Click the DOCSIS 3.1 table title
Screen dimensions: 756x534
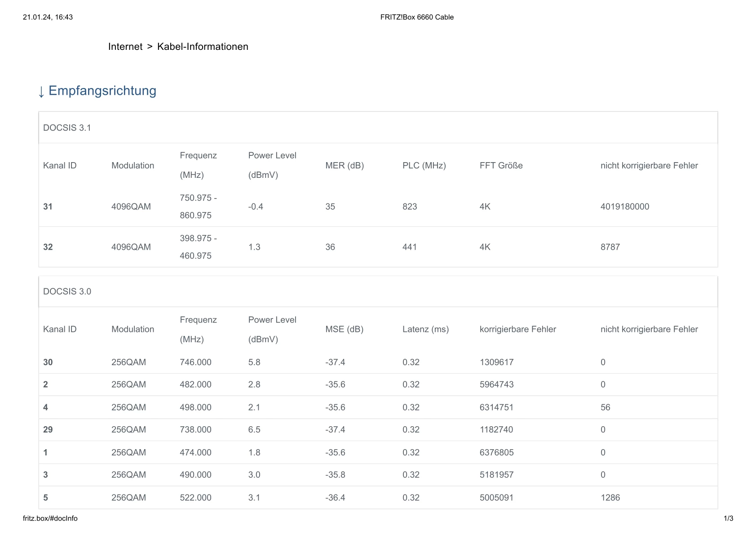point(67,128)
